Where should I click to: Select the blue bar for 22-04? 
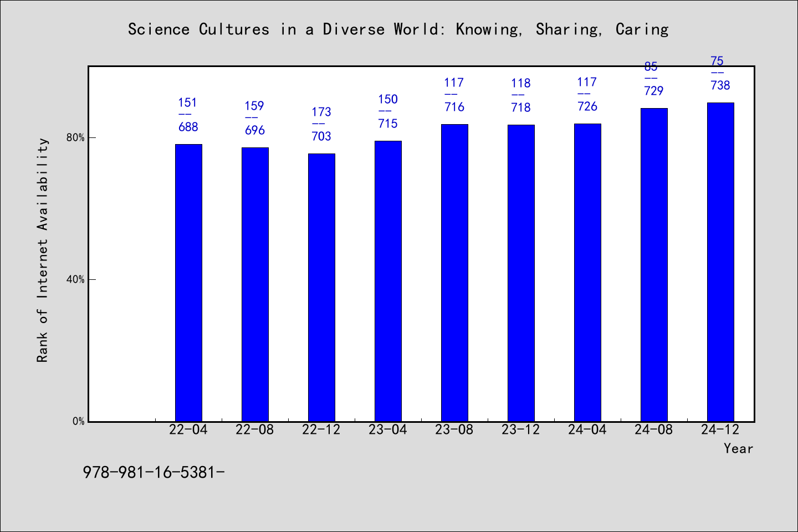point(188,283)
